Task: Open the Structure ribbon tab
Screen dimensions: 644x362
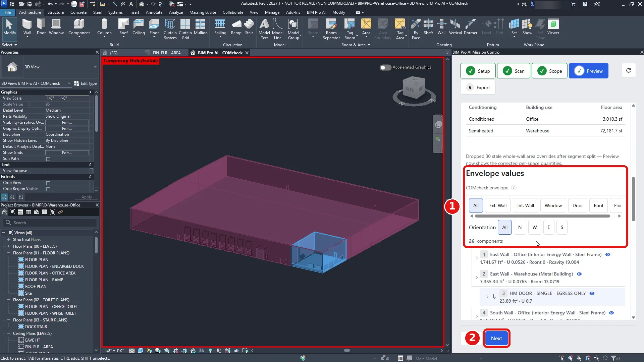Action: click(x=55, y=12)
